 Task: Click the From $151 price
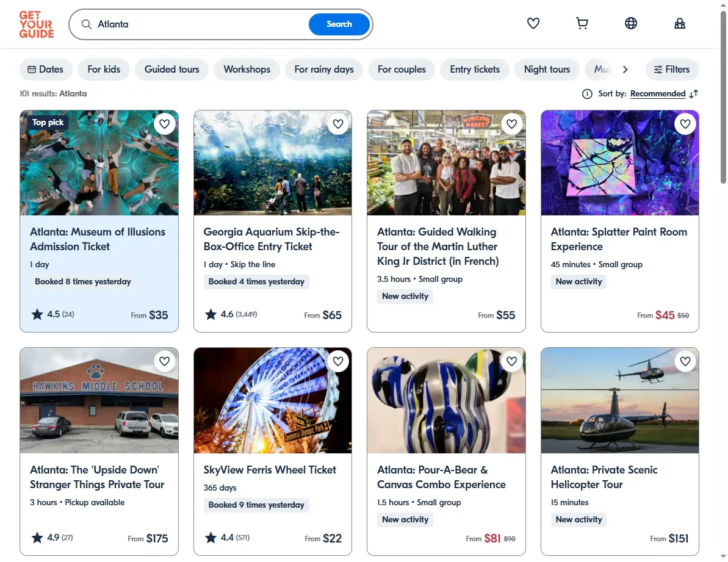point(669,538)
